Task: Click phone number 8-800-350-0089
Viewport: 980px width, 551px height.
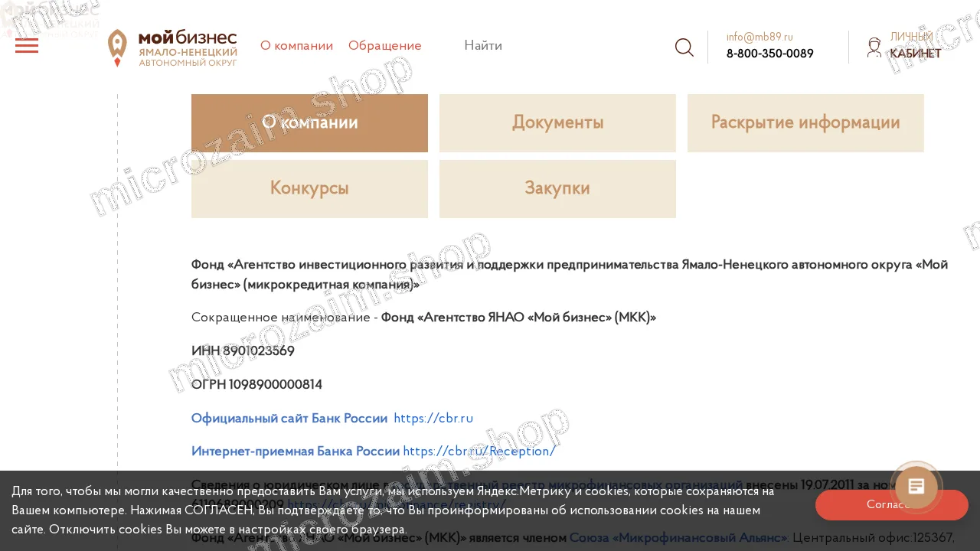Action: 770,54
